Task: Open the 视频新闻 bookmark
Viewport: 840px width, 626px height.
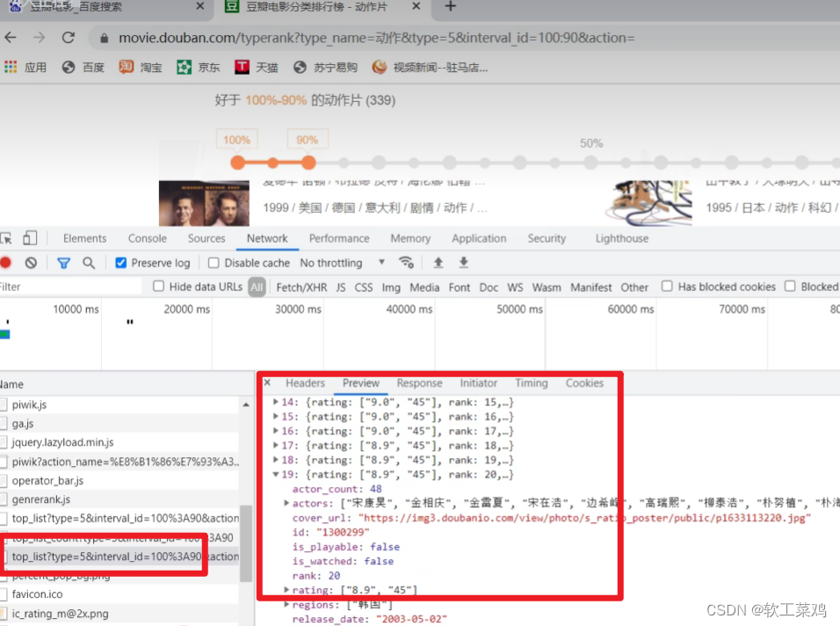Action: pos(431,67)
